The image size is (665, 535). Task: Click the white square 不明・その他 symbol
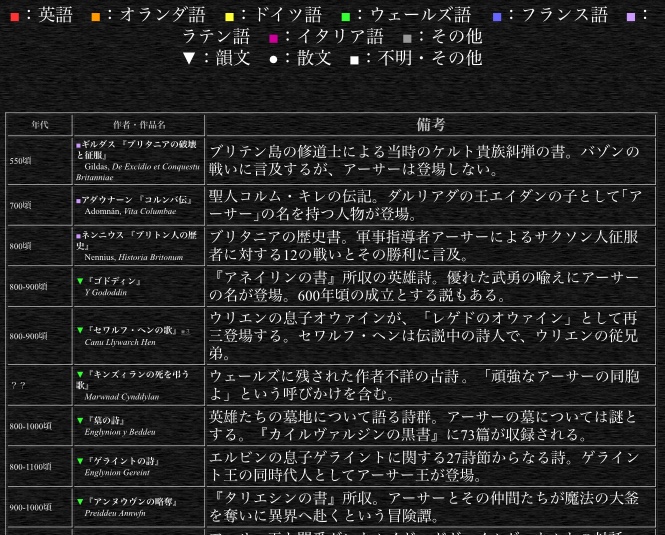[354, 59]
